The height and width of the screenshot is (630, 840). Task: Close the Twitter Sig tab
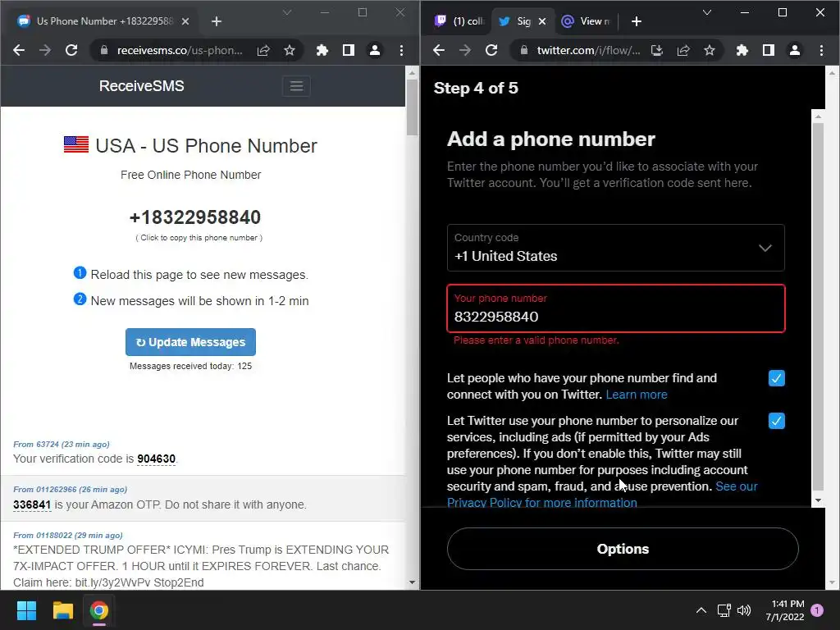(x=542, y=21)
